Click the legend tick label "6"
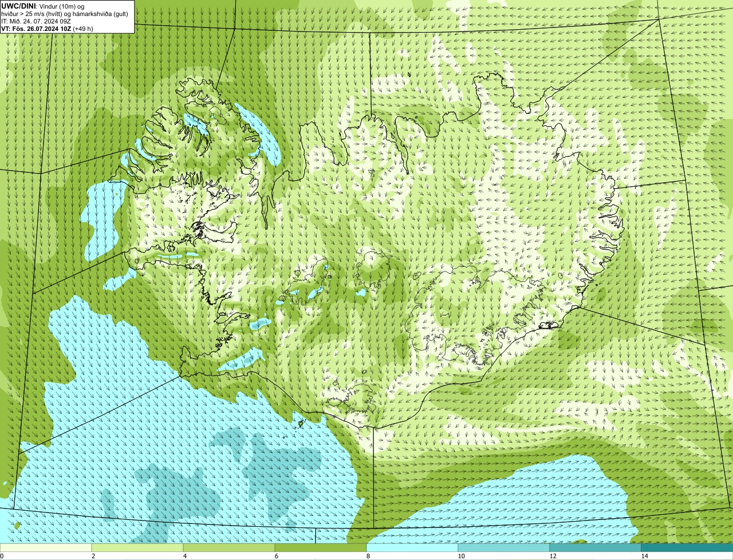Image resolution: width=733 pixels, height=560 pixels. (276, 556)
